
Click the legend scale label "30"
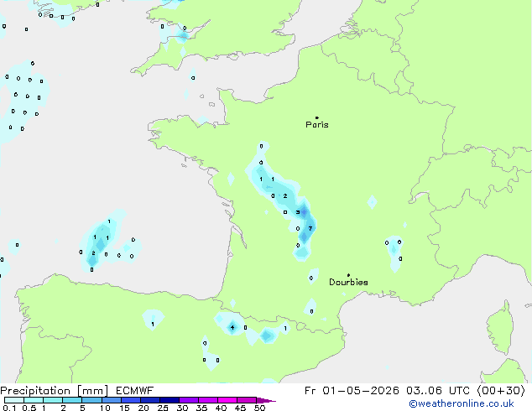coord(182,408)
